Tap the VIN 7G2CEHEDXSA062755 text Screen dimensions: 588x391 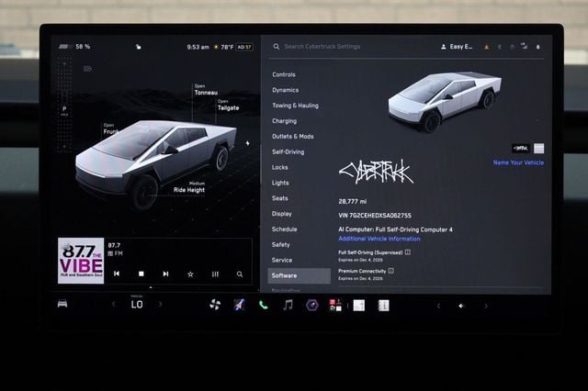pos(375,216)
